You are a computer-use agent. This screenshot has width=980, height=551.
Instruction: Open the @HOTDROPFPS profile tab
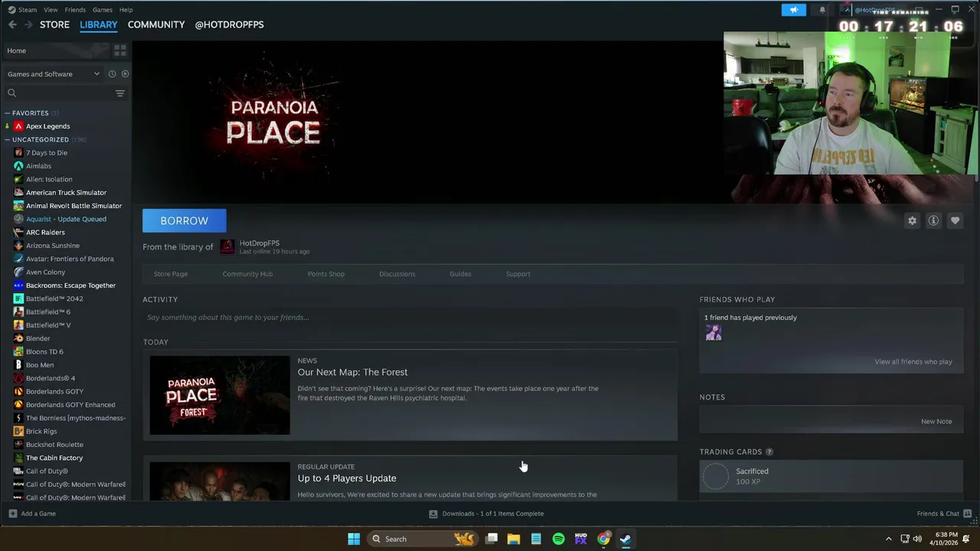(x=229, y=24)
